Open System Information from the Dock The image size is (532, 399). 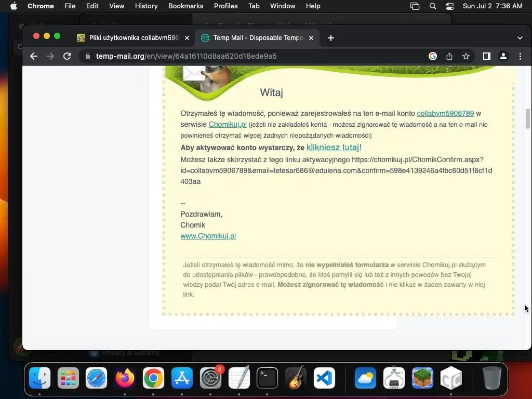click(394, 378)
